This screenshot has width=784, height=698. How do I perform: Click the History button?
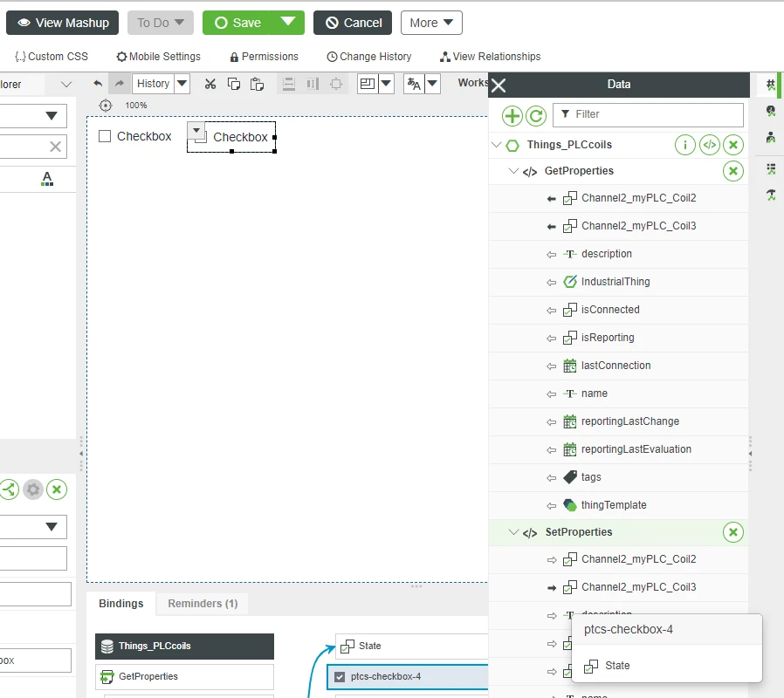point(153,84)
